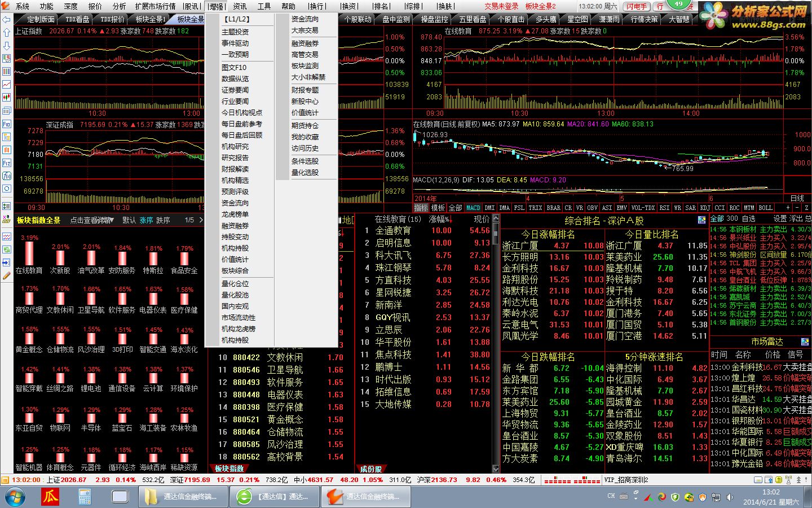The image size is (812, 508).
Task: Select the 全通教育 stock row
Action: (x=425, y=230)
